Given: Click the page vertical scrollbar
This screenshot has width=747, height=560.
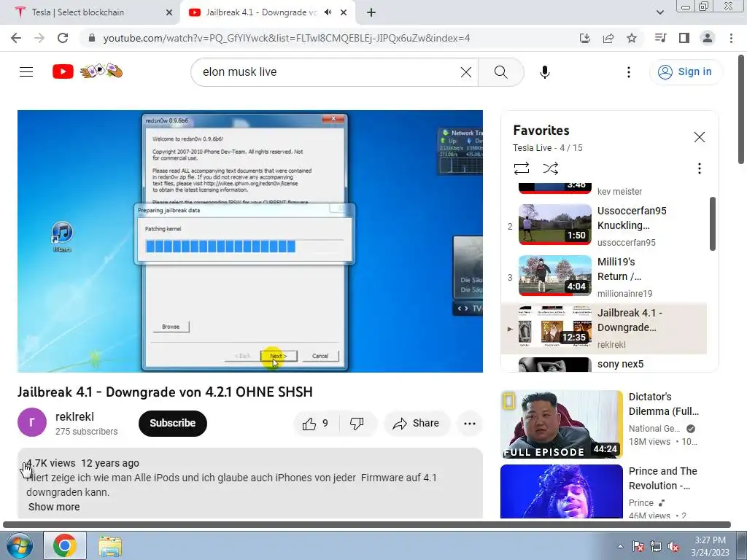Looking at the screenshot, I should pyautogui.click(x=742, y=109).
